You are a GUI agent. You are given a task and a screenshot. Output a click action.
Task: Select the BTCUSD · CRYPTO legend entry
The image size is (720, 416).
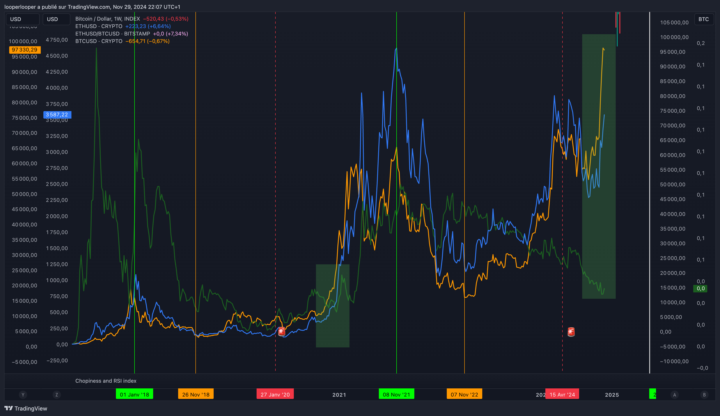(97, 40)
